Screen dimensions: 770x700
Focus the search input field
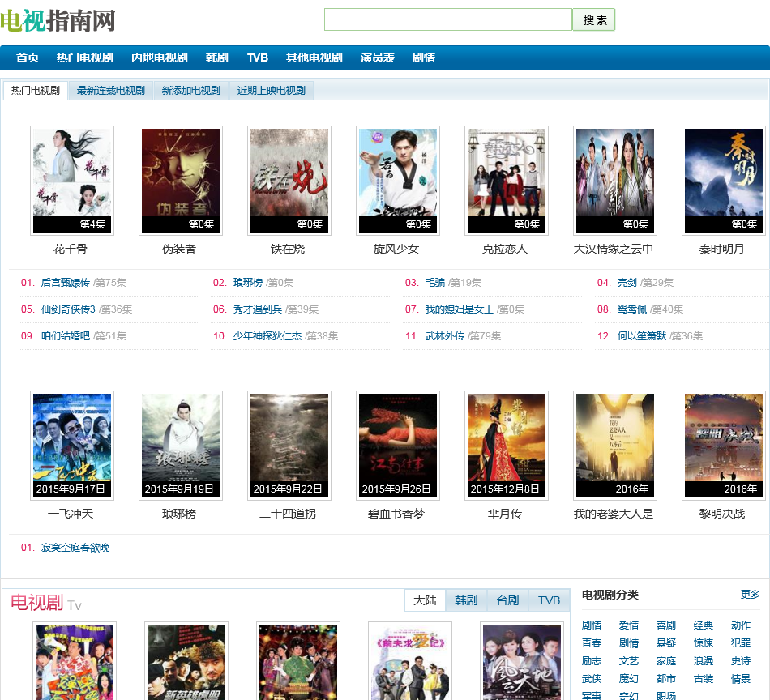448,19
